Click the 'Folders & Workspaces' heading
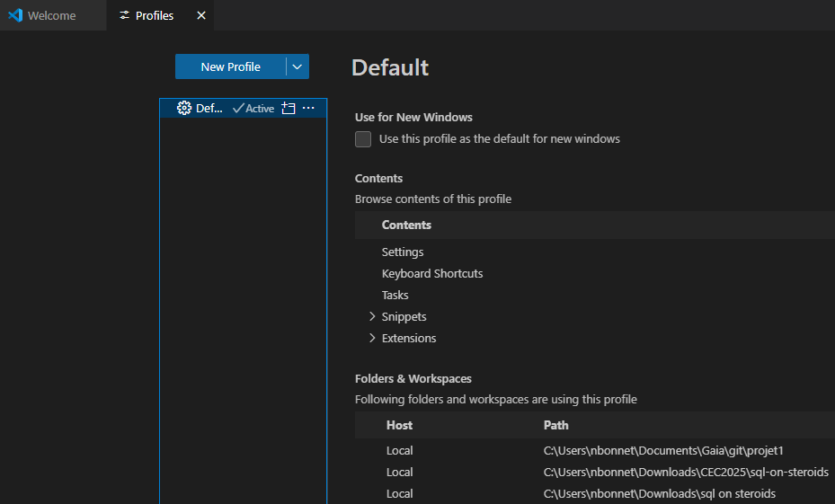The height and width of the screenshot is (504, 835). point(413,378)
